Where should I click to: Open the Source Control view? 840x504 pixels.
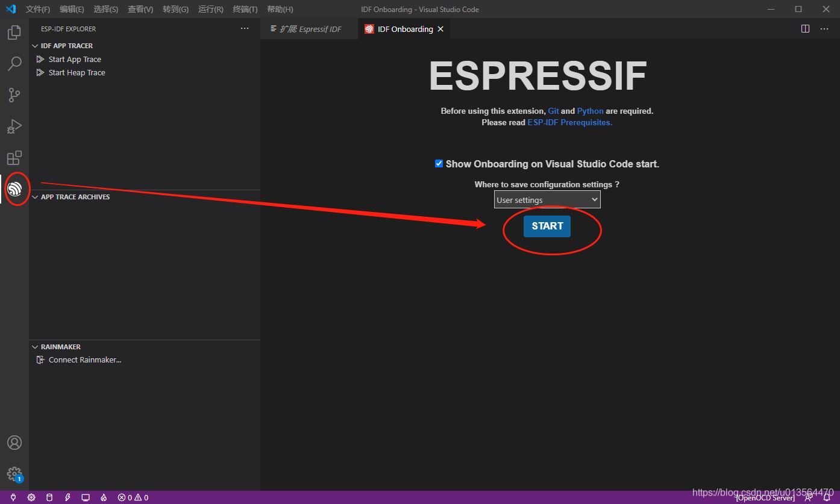click(14, 95)
